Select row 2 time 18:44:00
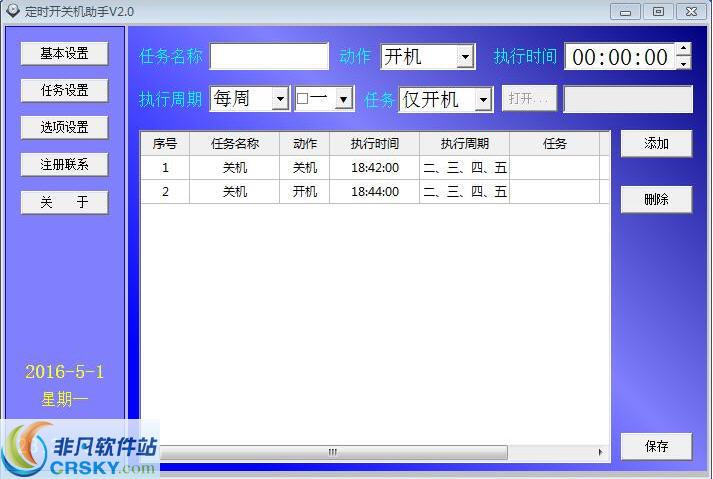 pyautogui.click(x=375, y=192)
